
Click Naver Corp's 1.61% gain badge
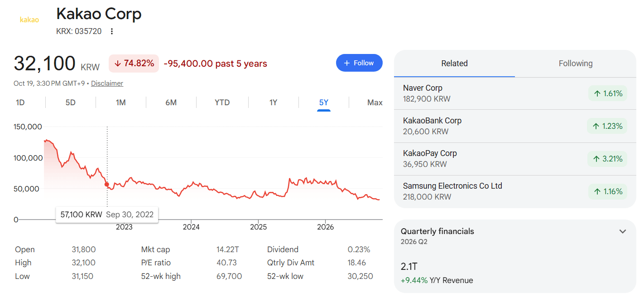608,94
